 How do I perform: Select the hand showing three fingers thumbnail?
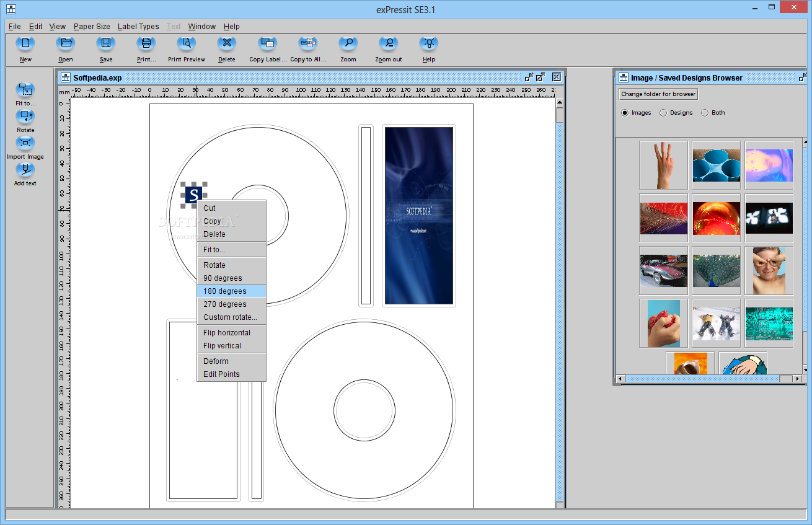[664, 165]
